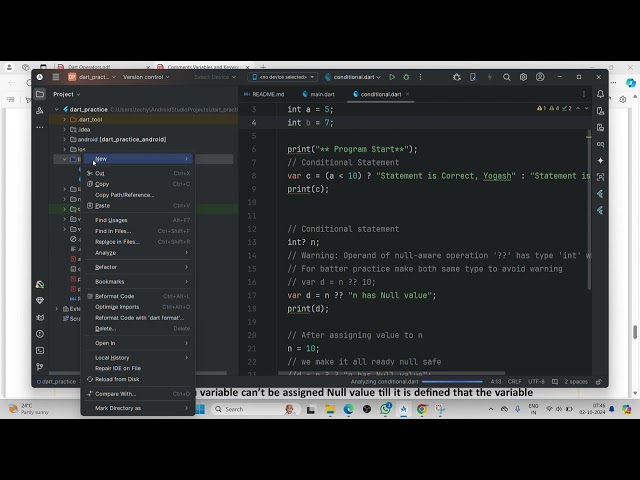Image resolution: width=640 pixels, height=480 pixels.
Task: Open the no device selected dropdown
Action: (283, 77)
